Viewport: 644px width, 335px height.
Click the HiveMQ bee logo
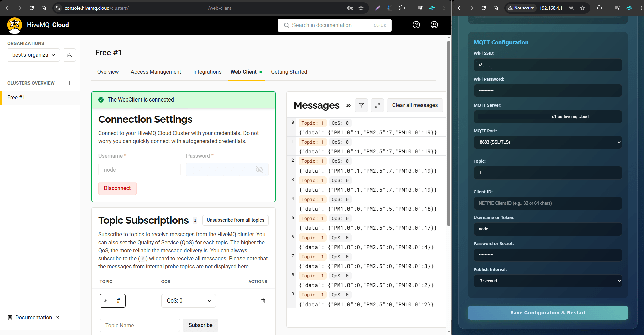15,25
